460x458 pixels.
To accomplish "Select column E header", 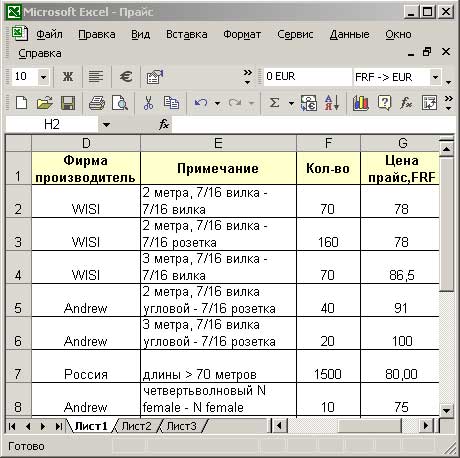I will tap(218, 143).
